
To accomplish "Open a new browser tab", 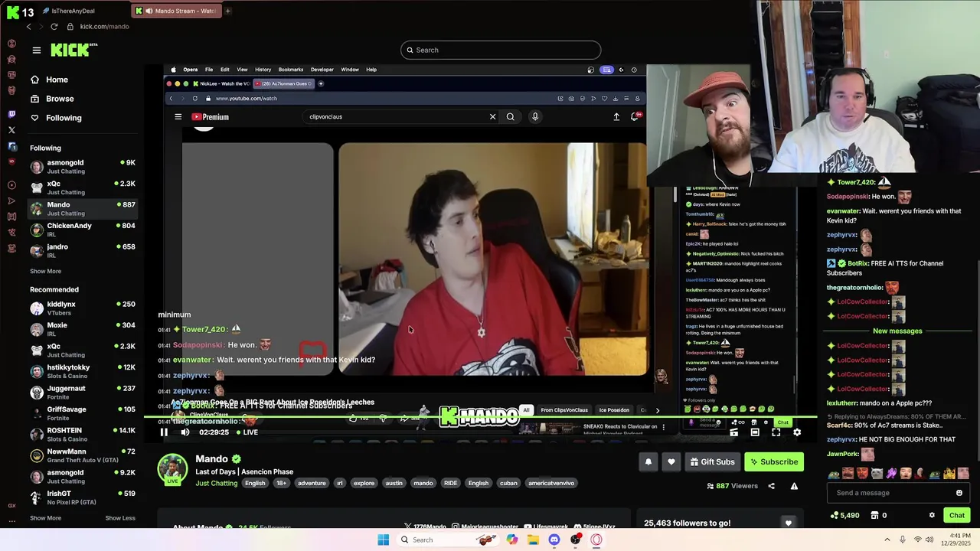I will (x=227, y=11).
